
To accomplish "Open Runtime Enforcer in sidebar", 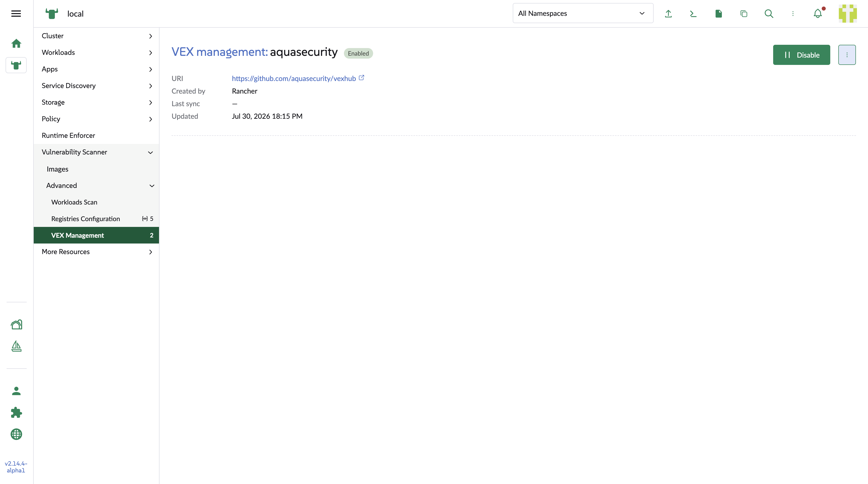I will [x=96, y=135].
